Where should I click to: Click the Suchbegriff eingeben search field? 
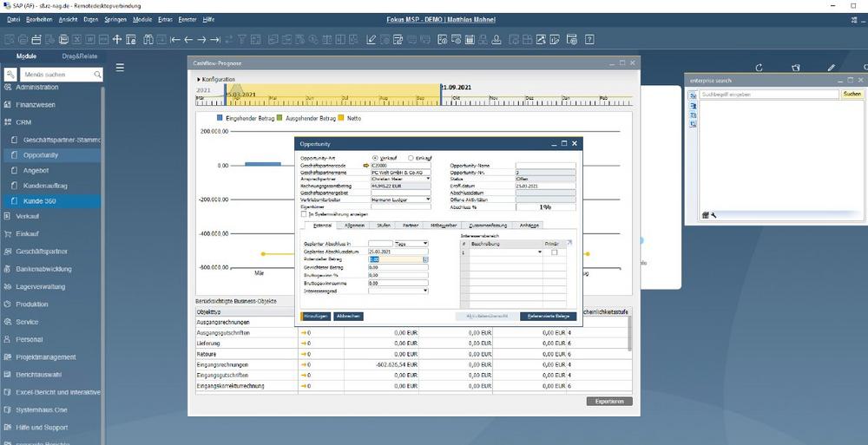[x=769, y=95]
